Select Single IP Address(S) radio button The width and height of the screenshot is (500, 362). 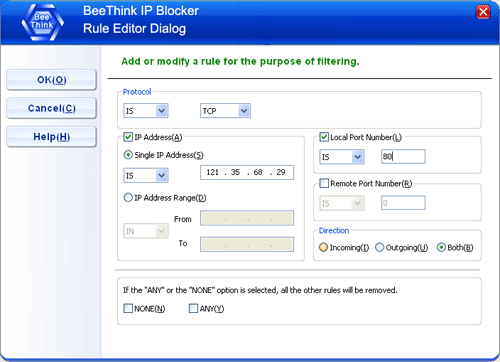click(x=128, y=155)
